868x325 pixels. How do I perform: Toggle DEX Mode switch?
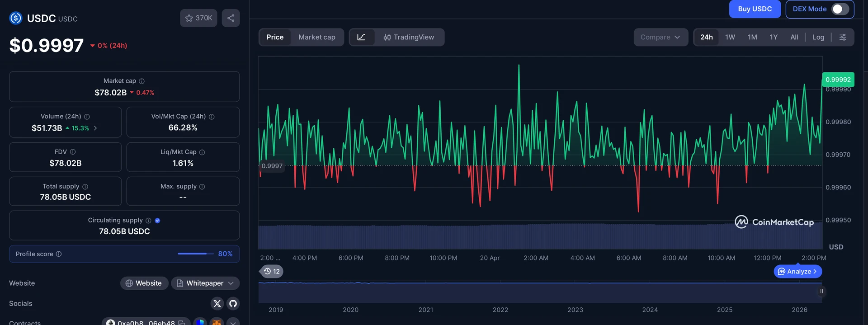[840, 9]
